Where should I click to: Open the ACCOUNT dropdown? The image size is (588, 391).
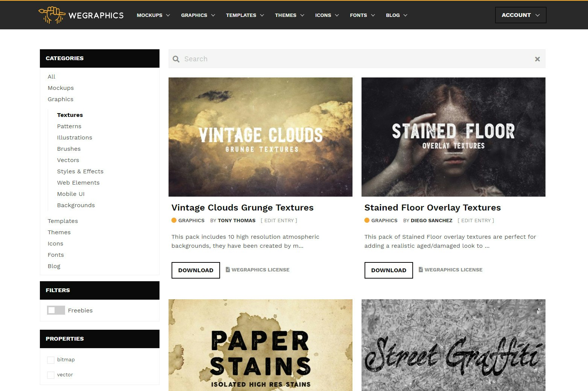520,15
